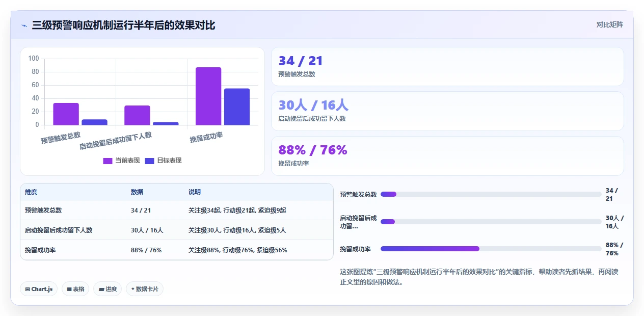The height and width of the screenshot is (316, 644).
Task: Click the 维度 column header
Action: (x=31, y=192)
